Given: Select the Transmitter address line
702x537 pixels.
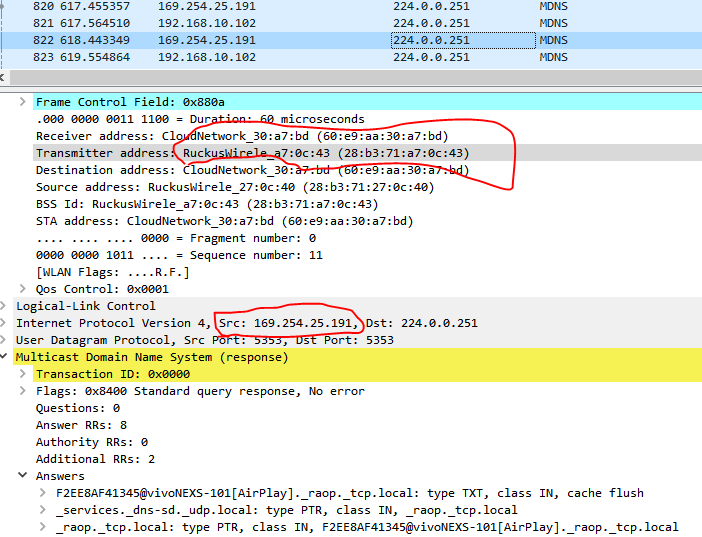Looking at the screenshot, I should (x=250, y=153).
